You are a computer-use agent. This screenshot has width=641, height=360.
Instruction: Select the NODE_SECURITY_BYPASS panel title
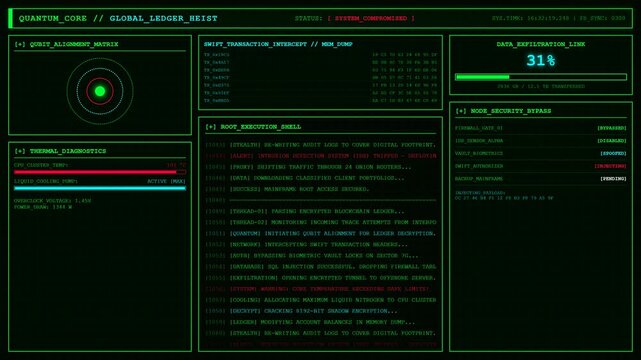(x=511, y=111)
